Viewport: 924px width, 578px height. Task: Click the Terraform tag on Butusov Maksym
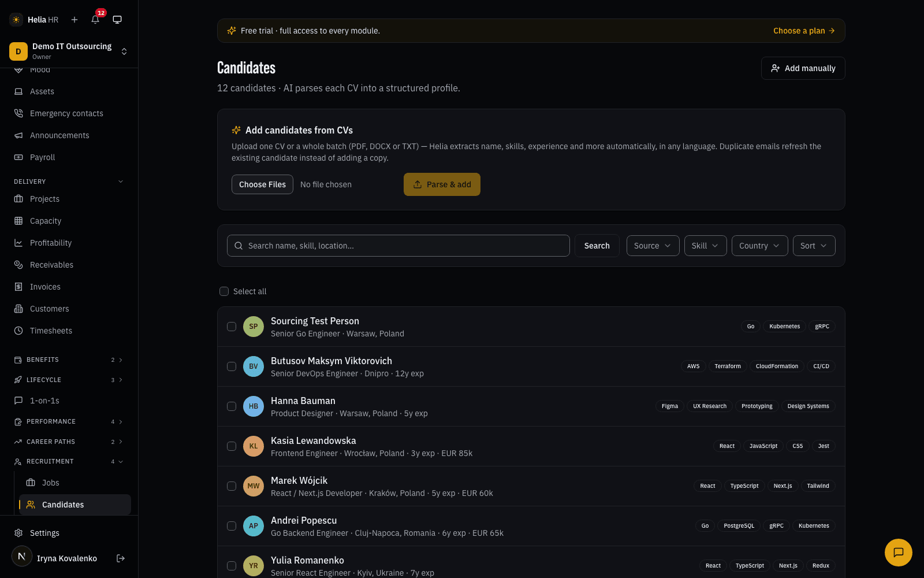click(728, 366)
